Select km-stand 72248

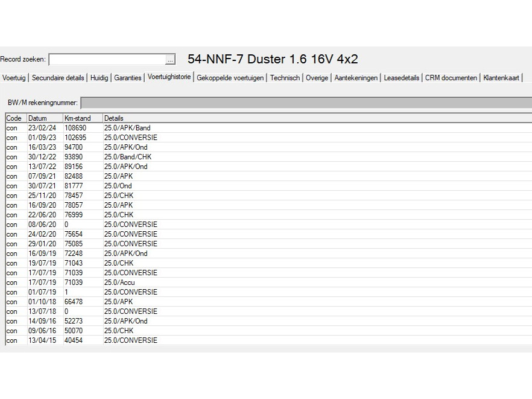coord(74,254)
